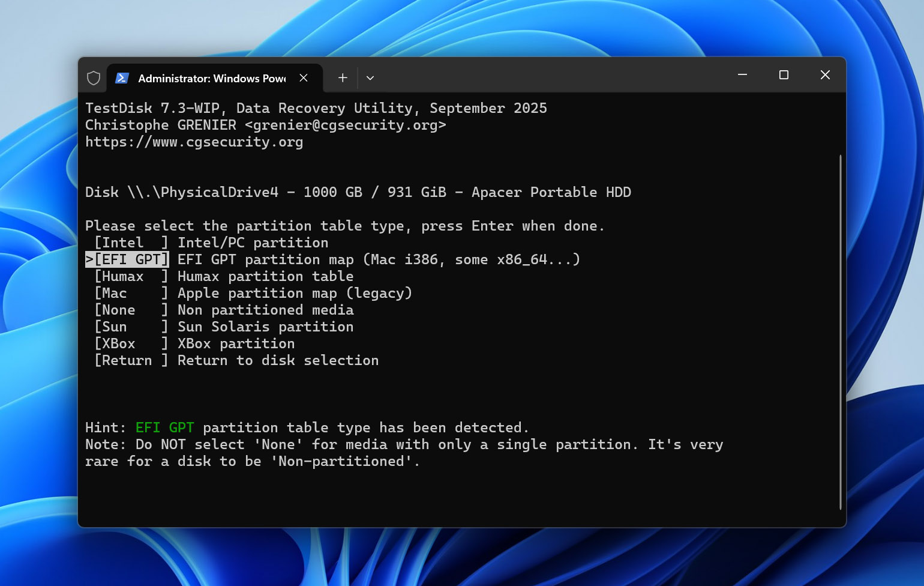The image size is (924, 586).
Task: Select the highlighted [EFI GPT] option
Action: point(127,259)
